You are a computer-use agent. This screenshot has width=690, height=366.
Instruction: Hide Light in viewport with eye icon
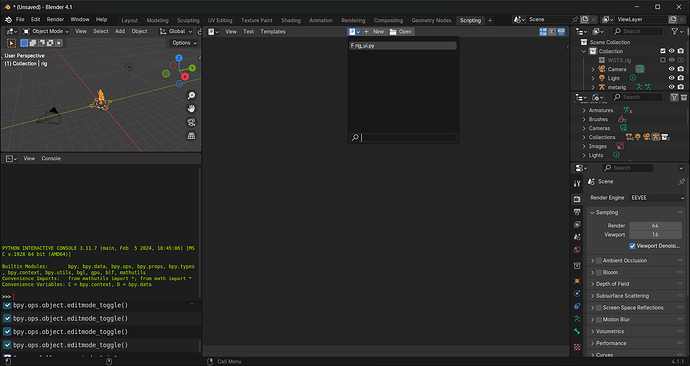pos(672,78)
